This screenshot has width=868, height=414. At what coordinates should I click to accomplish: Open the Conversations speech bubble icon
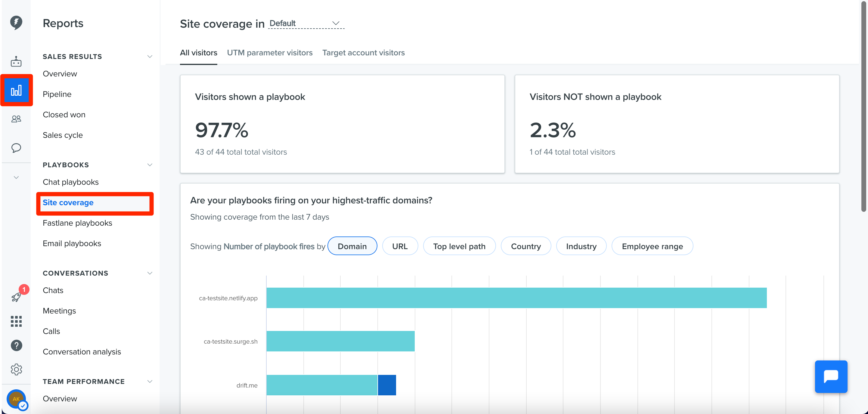(x=16, y=148)
